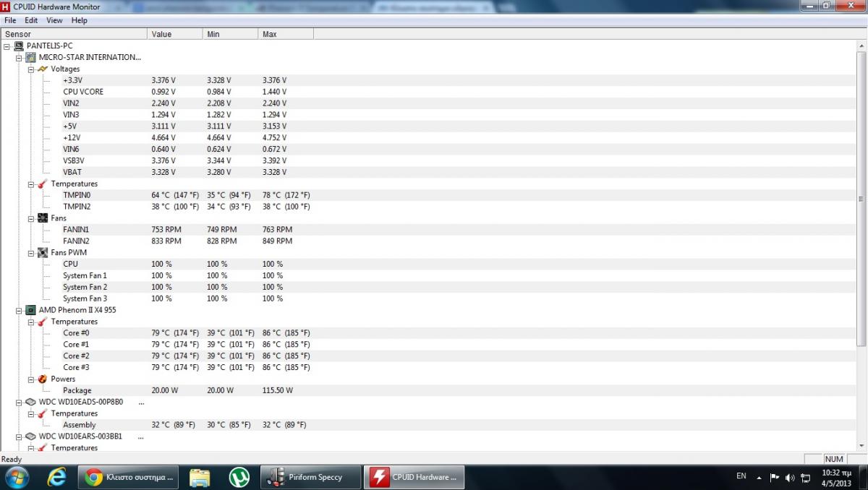Click the Sensor column header
Image resolution: width=868 pixels, height=490 pixels.
[x=74, y=34]
